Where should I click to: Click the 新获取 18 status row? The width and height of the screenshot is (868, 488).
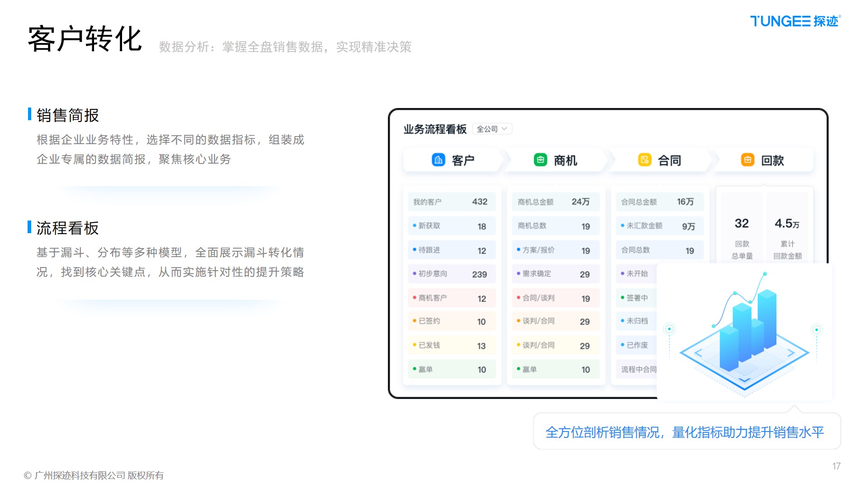point(451,226)
